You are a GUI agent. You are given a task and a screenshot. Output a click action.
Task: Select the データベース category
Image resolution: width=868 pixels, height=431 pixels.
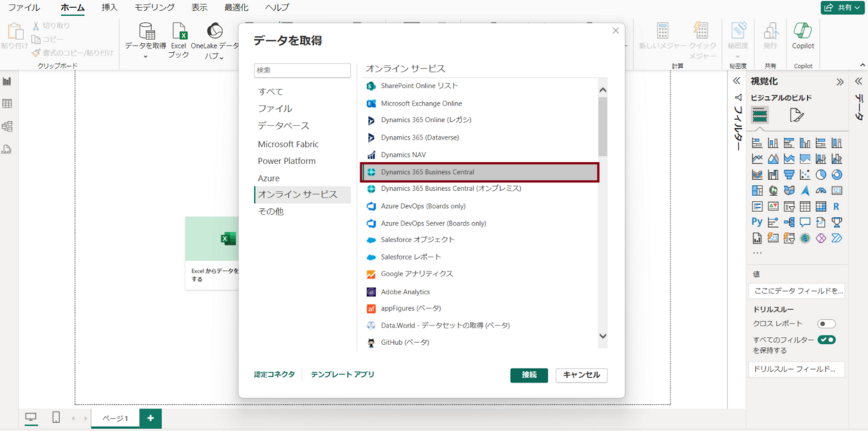pyautogui.click(x=284, y=125)
